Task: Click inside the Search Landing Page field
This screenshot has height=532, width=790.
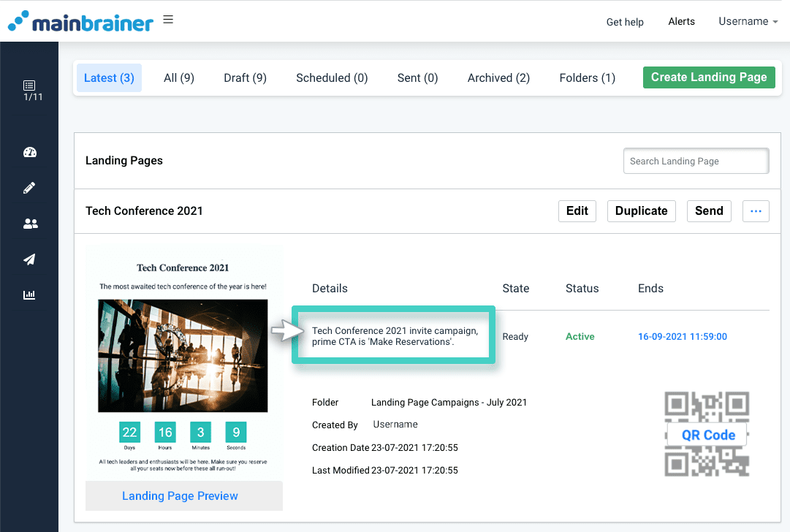Action: (695, 161)
